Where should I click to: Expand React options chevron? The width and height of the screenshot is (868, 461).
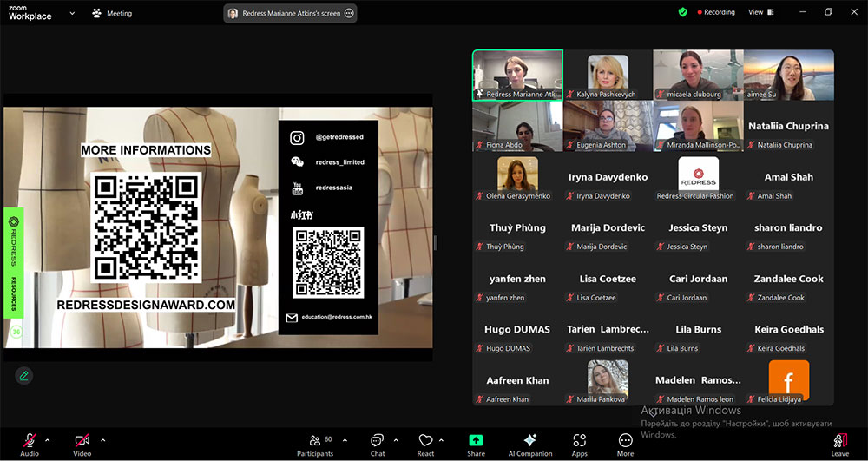[x=441, y=440]
